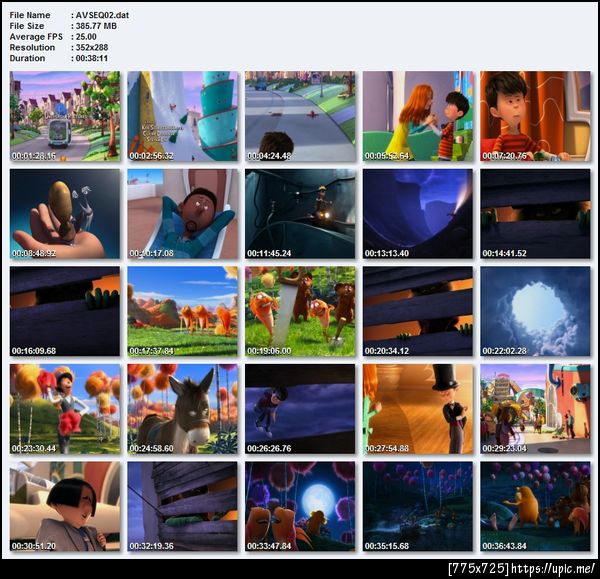This screenshot has width=600, height=579.
Task: Open the dark frame stamped 00:11:45.24
Action: click(x=300, y=214)
